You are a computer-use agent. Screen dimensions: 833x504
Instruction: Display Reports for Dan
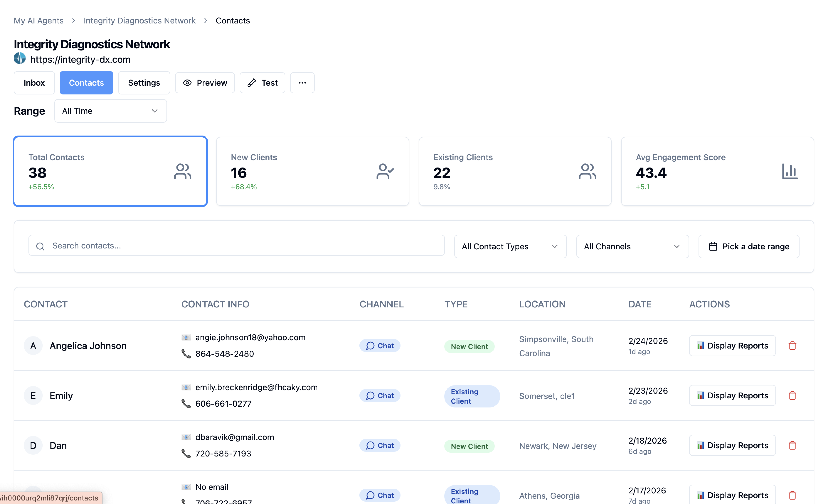click(732, 445)
